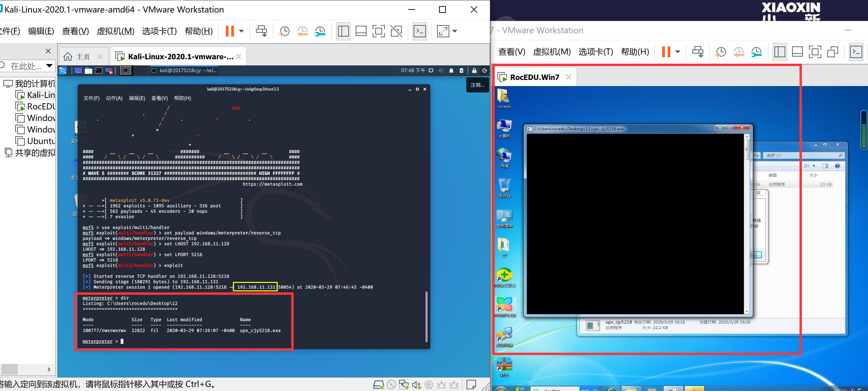
Task: Click the Kali terminal vertical scrollbar
Action: (426, 316)
